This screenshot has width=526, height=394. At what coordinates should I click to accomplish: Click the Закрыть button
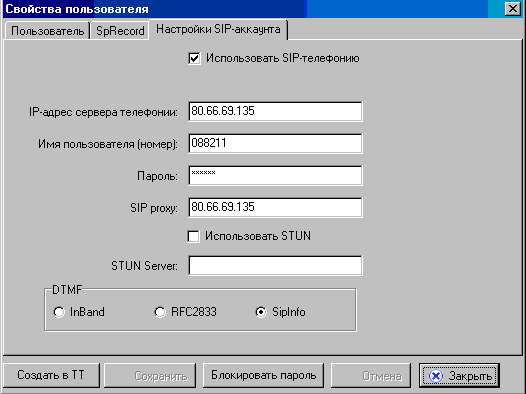459,375
